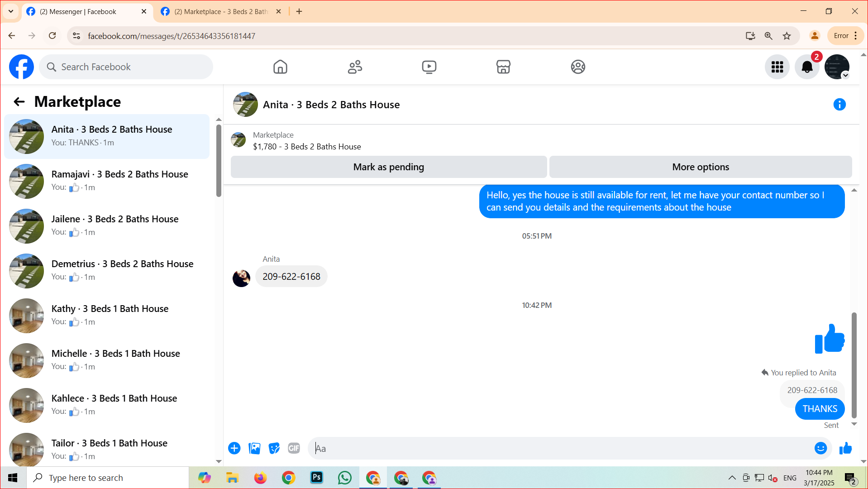Open Ramajavi conversation in list

point(107,181)
